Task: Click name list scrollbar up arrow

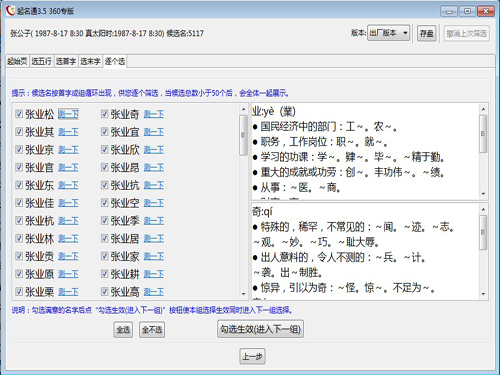Action: (x=243, y=109)
